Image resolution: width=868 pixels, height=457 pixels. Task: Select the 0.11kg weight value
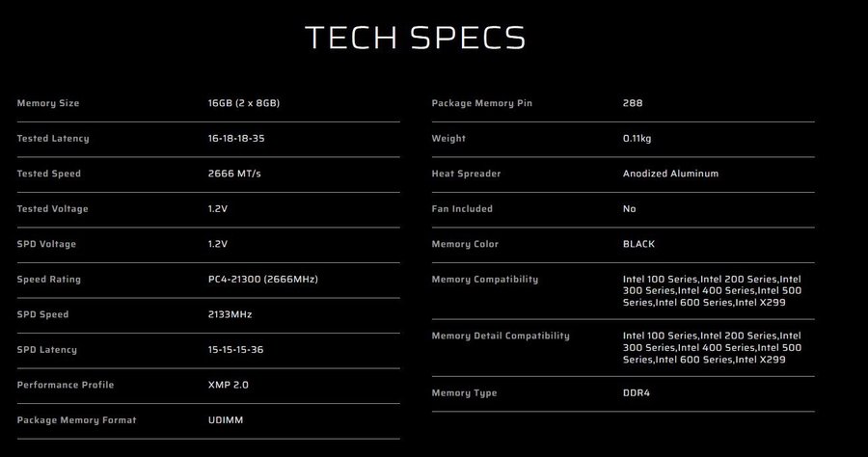click(637, 139)
